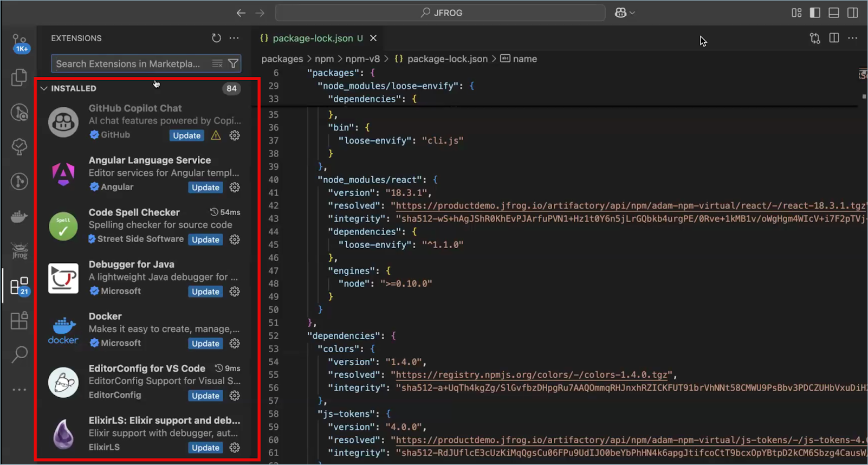Screen dimensions: 868x465
Task: Customize layout icon in title bar
Action: 796,12
